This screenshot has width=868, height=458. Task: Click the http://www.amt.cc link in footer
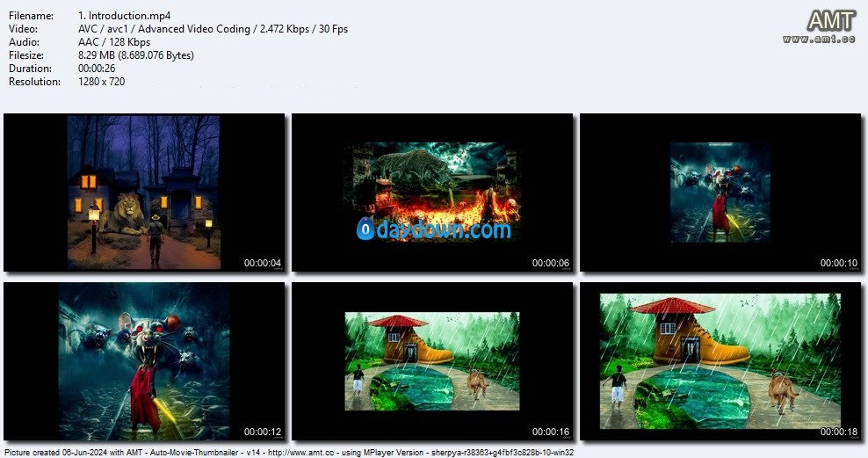pyautogui.click(x=301, y=453)
